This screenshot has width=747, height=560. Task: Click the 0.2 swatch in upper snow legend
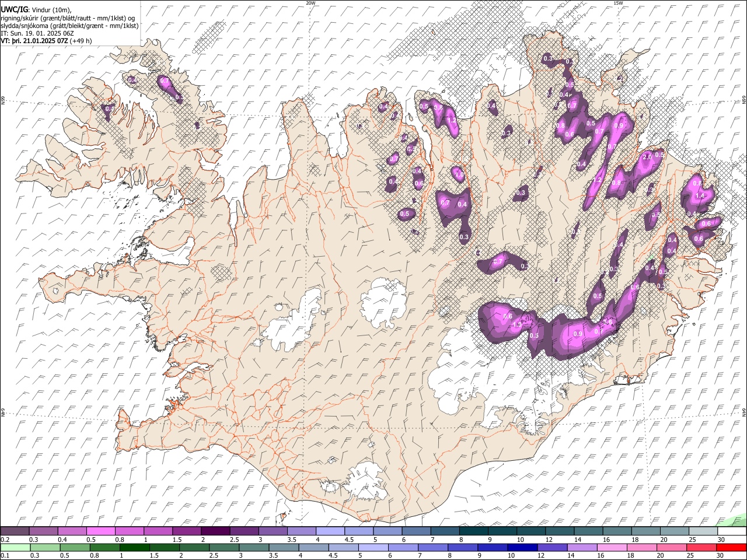click(15, 531)
